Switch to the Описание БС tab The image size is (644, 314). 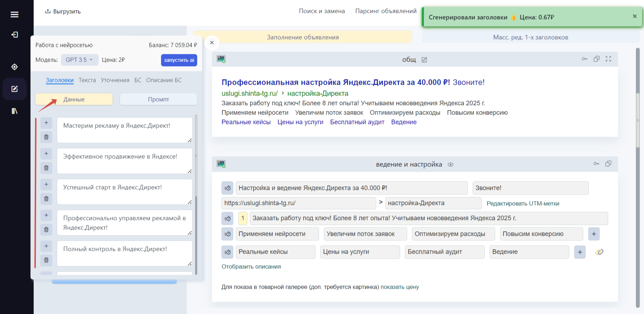(164, 80)
